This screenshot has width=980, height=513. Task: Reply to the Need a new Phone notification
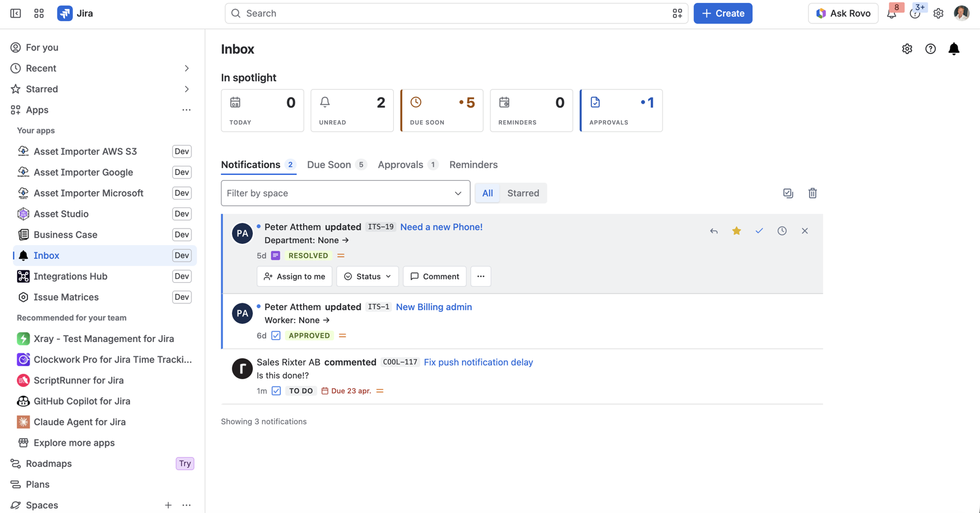[714, 231]
